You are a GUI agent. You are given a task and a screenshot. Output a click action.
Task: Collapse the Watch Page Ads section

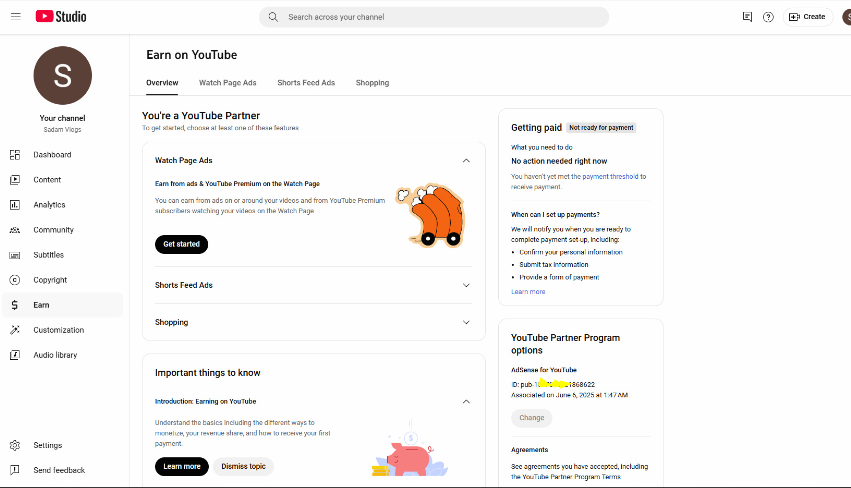pyautogui.click(x=466, y=161)
